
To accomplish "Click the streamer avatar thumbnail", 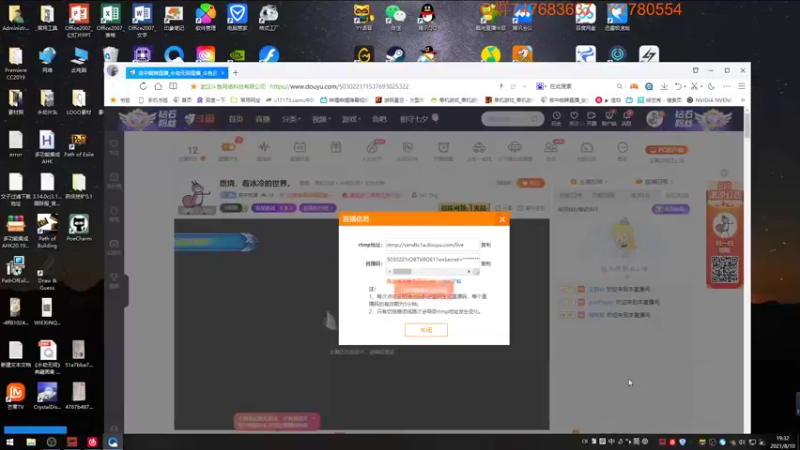I will click(196, 196).
